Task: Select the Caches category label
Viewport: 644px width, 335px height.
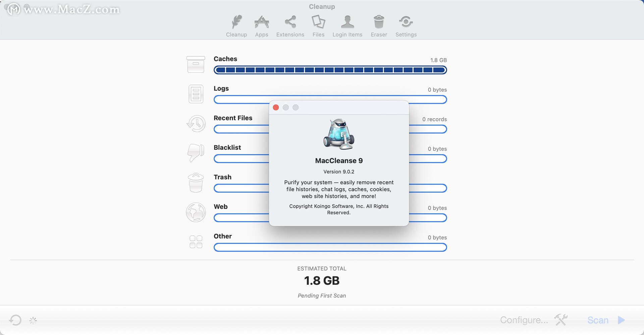Action: pyautogui.click(x=225, y=59)
